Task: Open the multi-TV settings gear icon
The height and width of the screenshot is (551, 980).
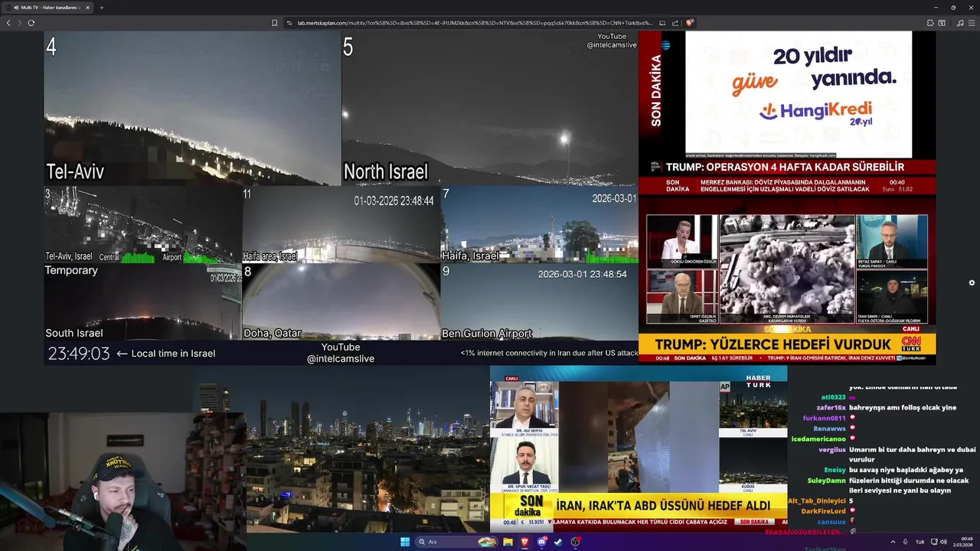Action: pyautogui.click(x=972, y=282)
